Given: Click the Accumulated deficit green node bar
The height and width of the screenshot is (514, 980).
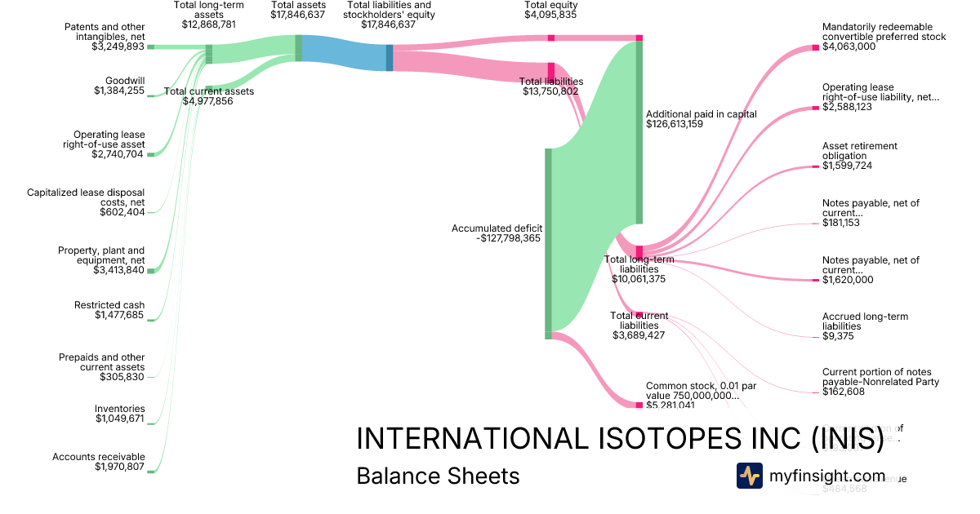Looking at the screenshot, I should [548, 243].
